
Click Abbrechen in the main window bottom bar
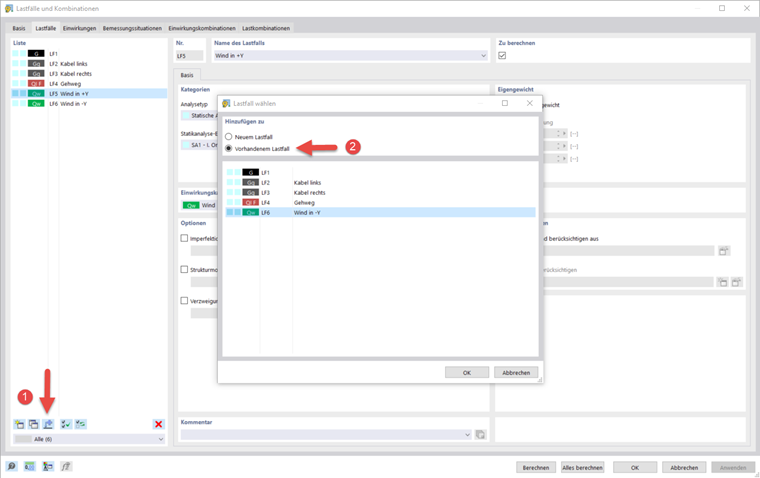click(x=684, y=467)
